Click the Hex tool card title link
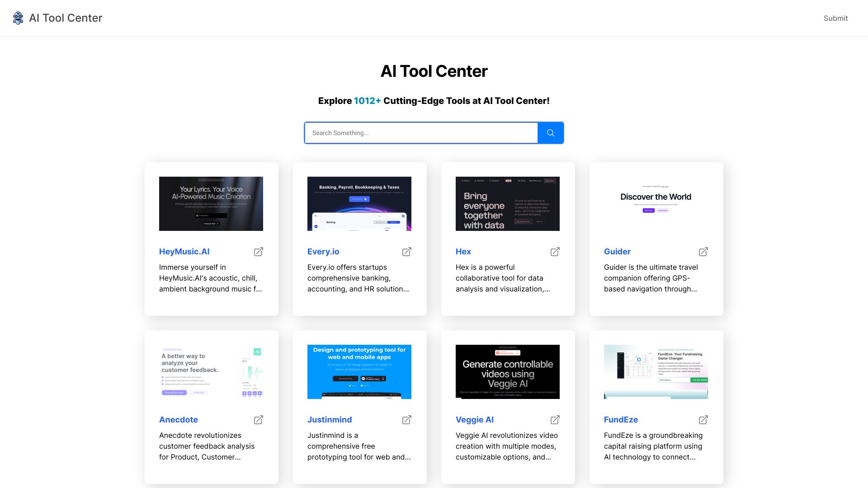The height and width of the screenshot is (488, 868). (463, 251)
